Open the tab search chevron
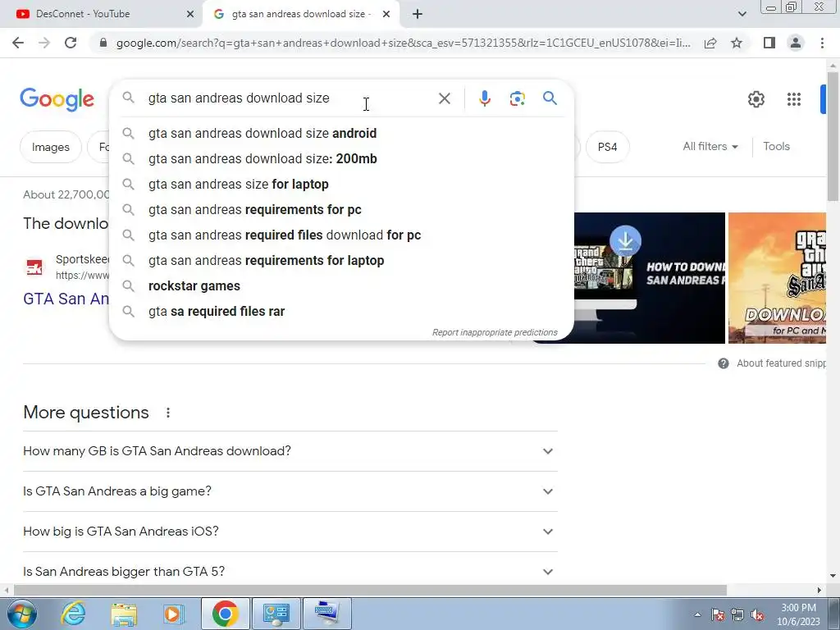The height and width of the screenshot is (630, 840). [742, 14]
